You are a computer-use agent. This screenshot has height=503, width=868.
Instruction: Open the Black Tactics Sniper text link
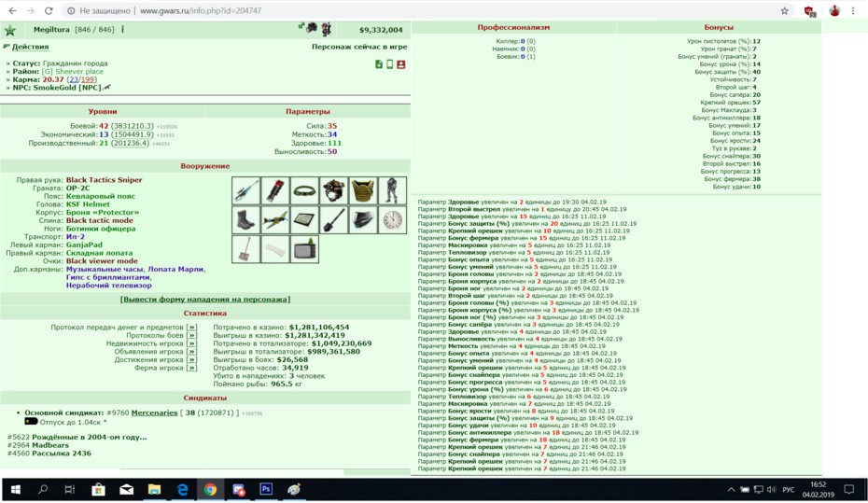105,180
